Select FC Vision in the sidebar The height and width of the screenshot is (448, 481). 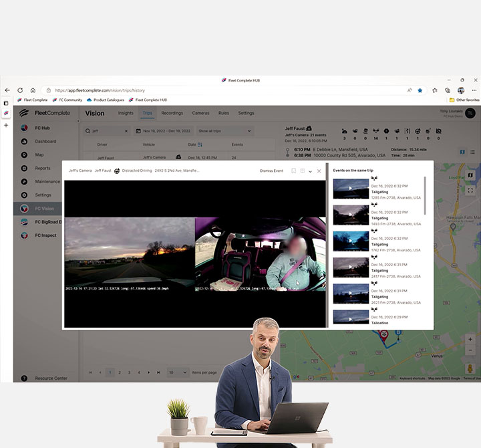(x=37, y=209)
